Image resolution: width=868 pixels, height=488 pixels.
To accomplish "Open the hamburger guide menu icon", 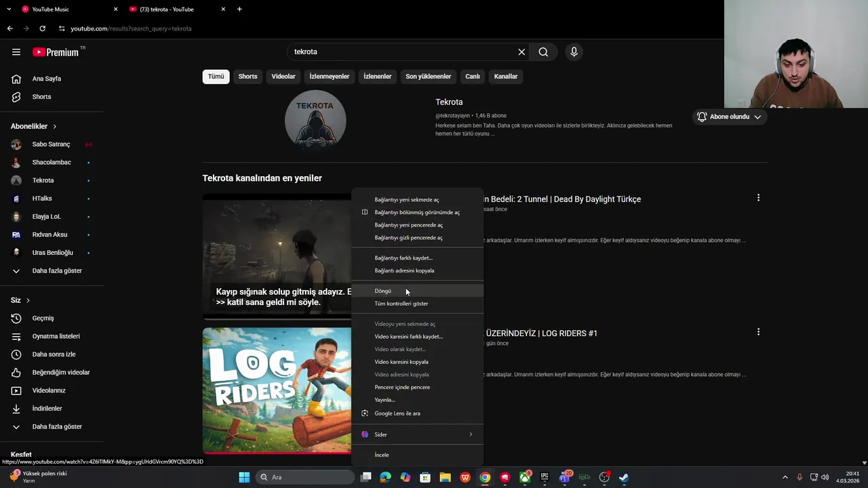I will (16, 52).
